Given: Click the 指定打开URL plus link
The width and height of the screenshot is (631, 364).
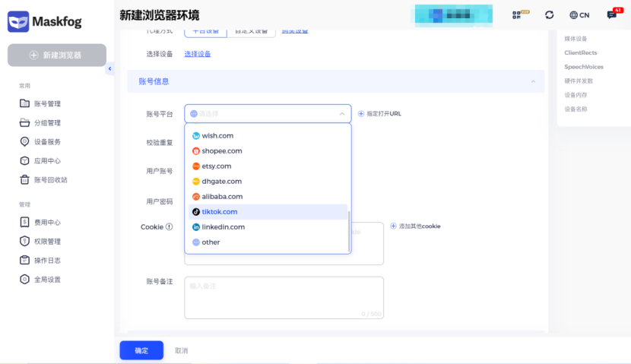Looking at the screenshot, I should 379,114.
